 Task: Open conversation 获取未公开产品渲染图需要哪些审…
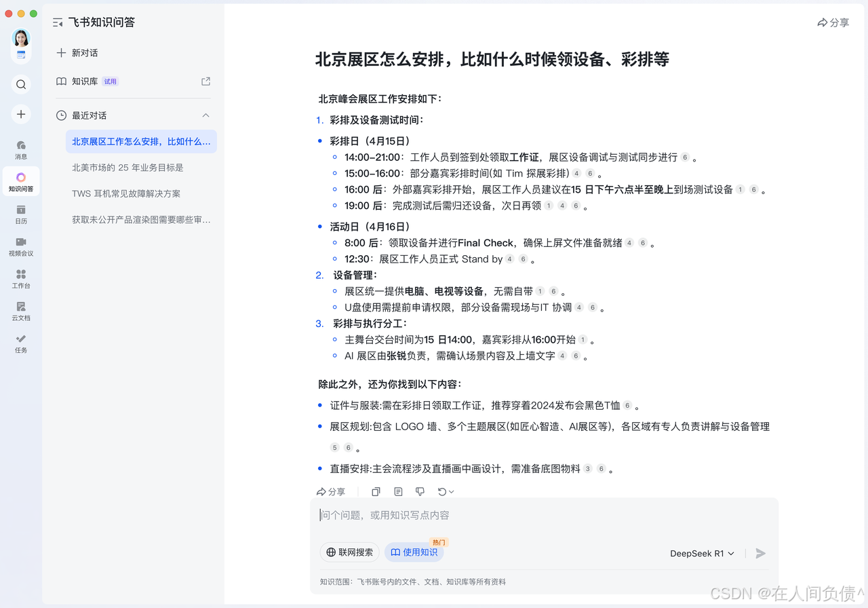[x=141, y=220]
